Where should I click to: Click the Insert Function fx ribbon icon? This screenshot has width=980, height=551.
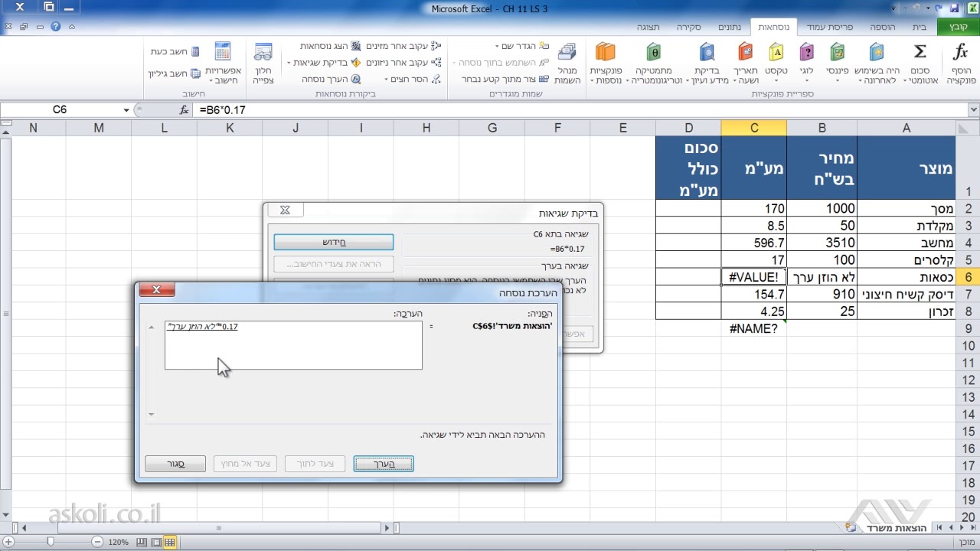(x=960, y=53)
